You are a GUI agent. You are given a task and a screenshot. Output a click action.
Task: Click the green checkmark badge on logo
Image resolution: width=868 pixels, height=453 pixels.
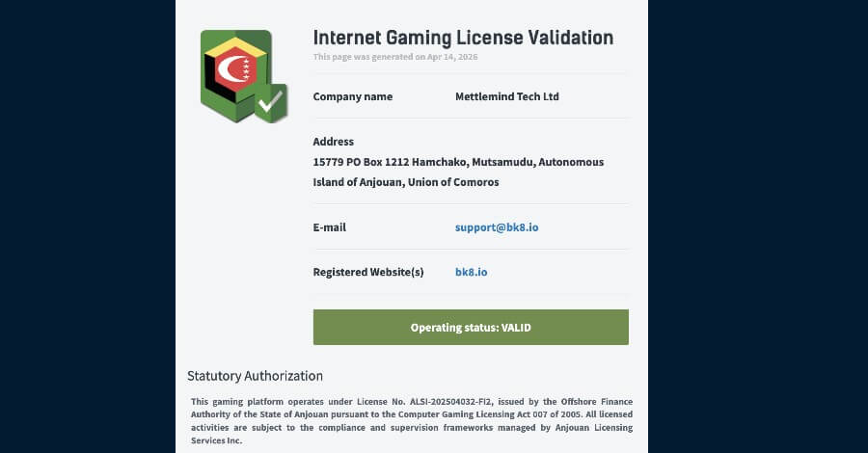tap(271, 102)
